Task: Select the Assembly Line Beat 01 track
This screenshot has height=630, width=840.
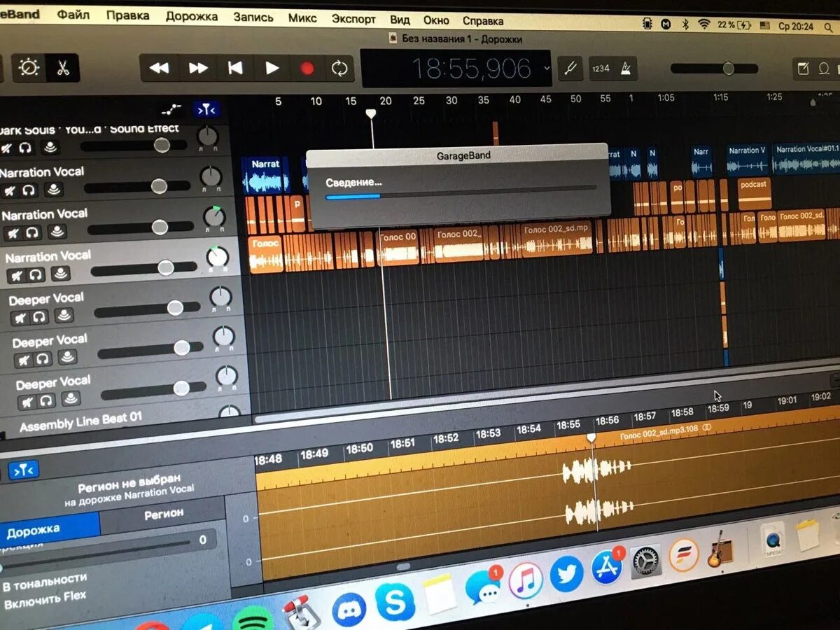Action: pos(80,423)
